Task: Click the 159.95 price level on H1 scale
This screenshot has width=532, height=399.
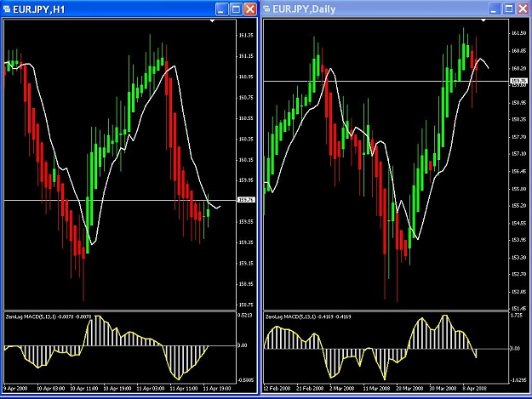Action: click(x=246, y=180)
